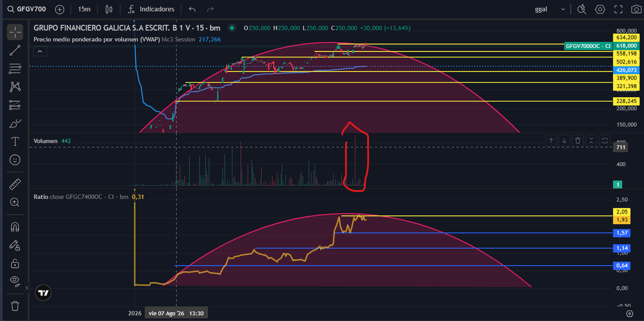Image resolution: width=644 pixels, height=321 pixels.
Task: Open the forecasting and measurement tools
Action: 15,105
